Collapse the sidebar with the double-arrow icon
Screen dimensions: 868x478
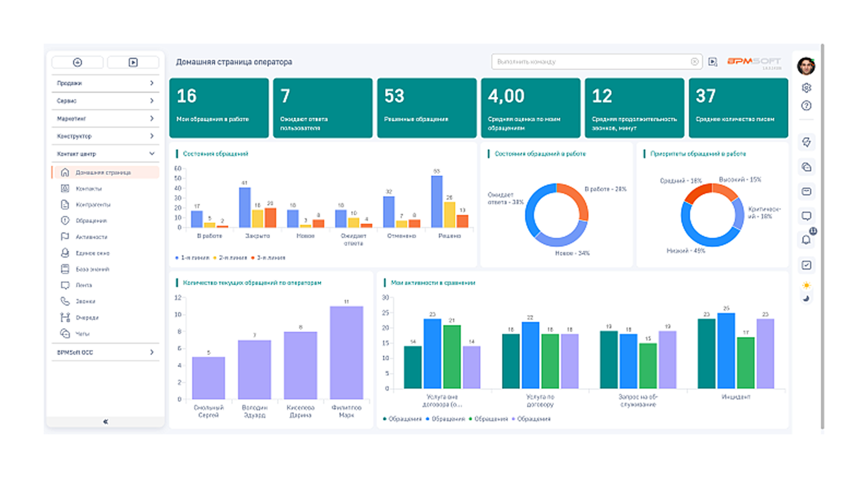tap(105, 421)
